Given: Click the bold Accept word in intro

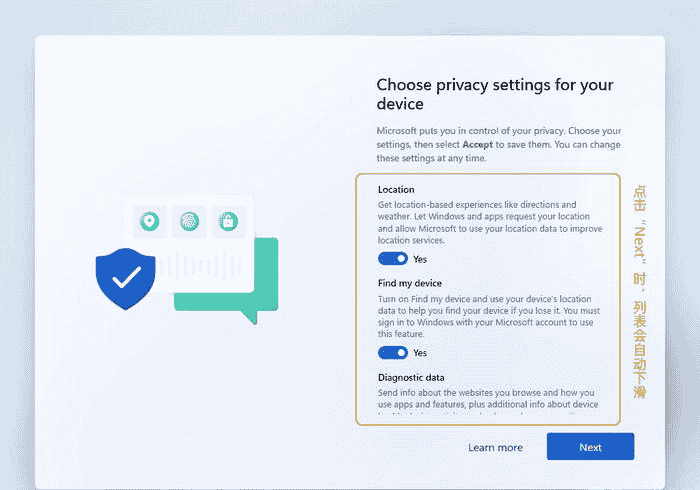Looking at the screenshot, I should [479, 145].
